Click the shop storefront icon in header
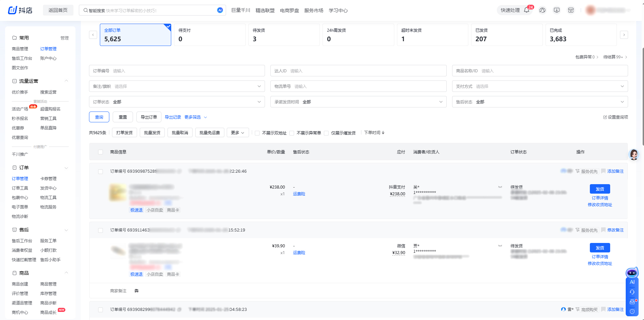This screenshot has height=320, width=644. (571, 10)
